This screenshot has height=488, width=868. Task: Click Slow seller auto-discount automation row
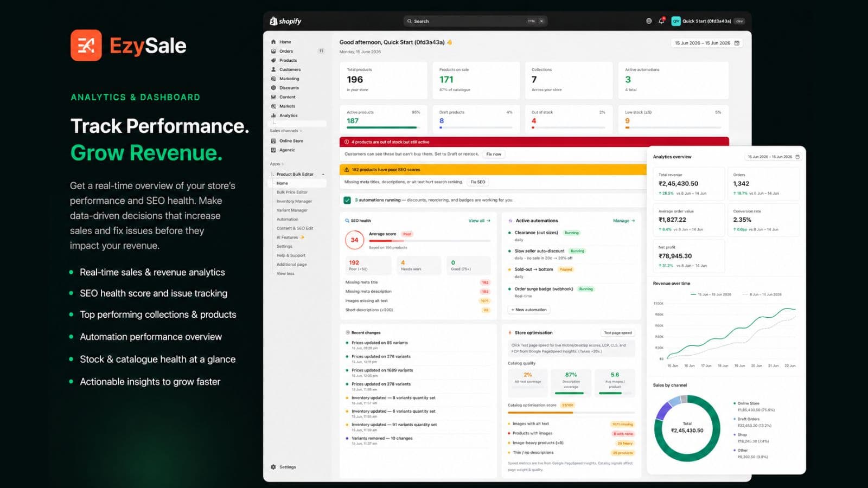click(571, 254)
